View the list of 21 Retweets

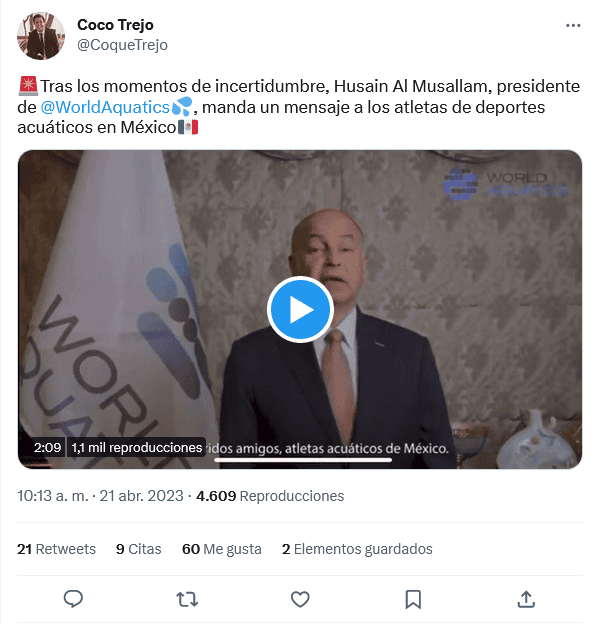click(56, 549)
